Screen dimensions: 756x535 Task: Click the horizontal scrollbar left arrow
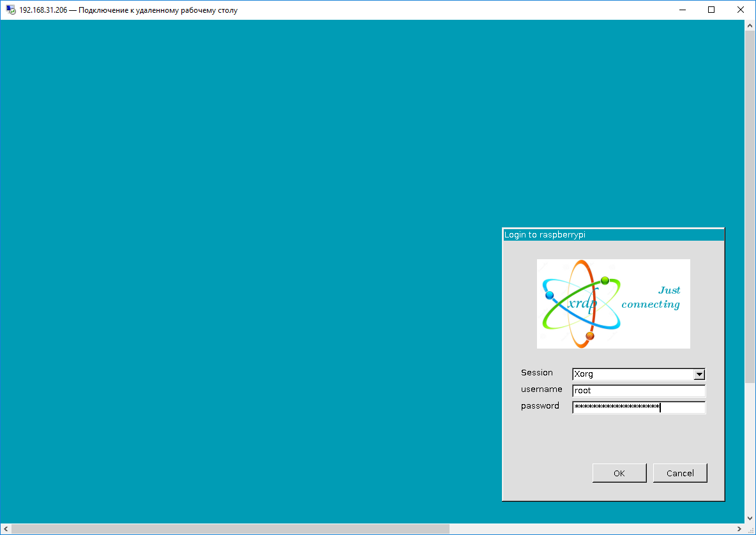click(6, 529)
